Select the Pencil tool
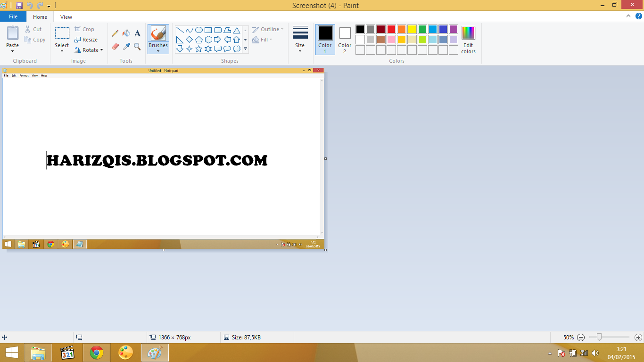Image resolution: width=644 pixels, height=362 pixels. (x=115, y=33)
